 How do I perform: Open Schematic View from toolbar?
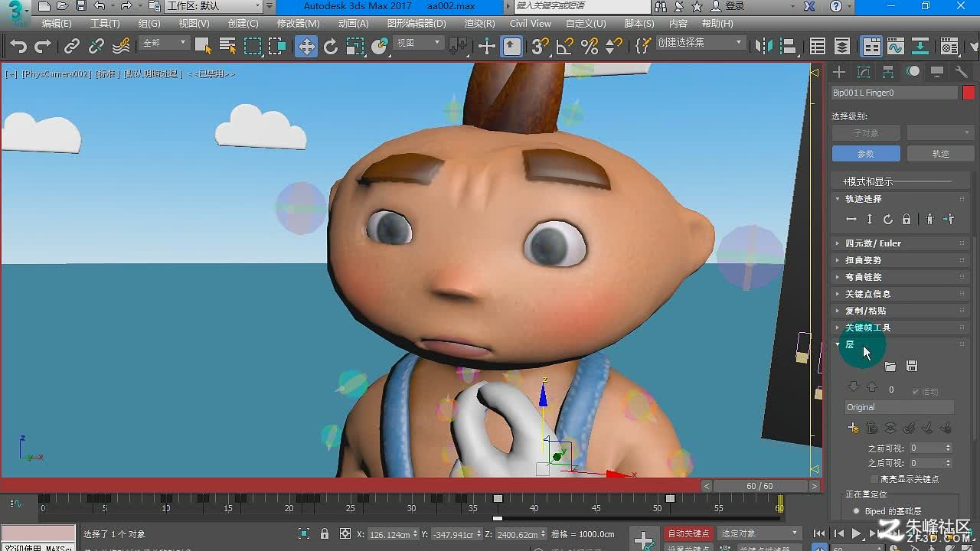(x=920, y=47)
